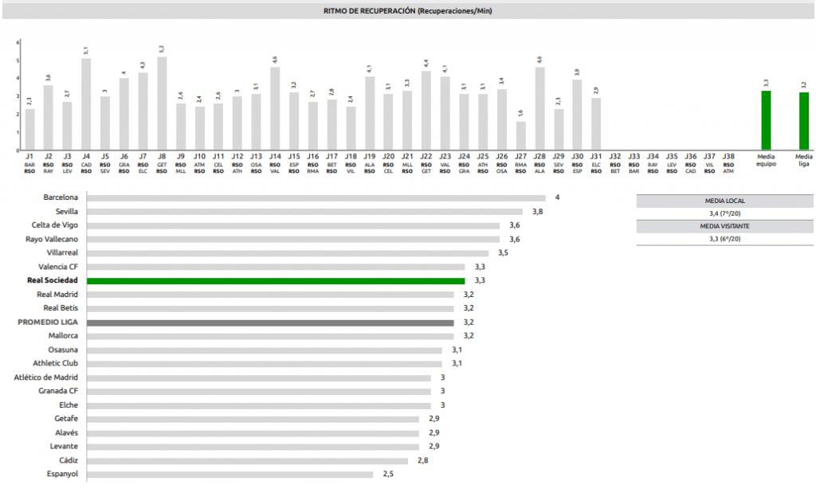The height and width of the screenshot is (504, 816).
Task: Click the Espanyol team label
Action: pyautogui.click(x=62, y=475)
